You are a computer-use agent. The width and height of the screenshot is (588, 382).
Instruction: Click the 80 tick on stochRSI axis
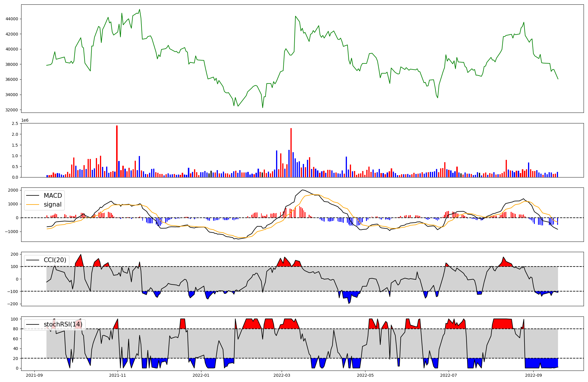pos(16,329)
